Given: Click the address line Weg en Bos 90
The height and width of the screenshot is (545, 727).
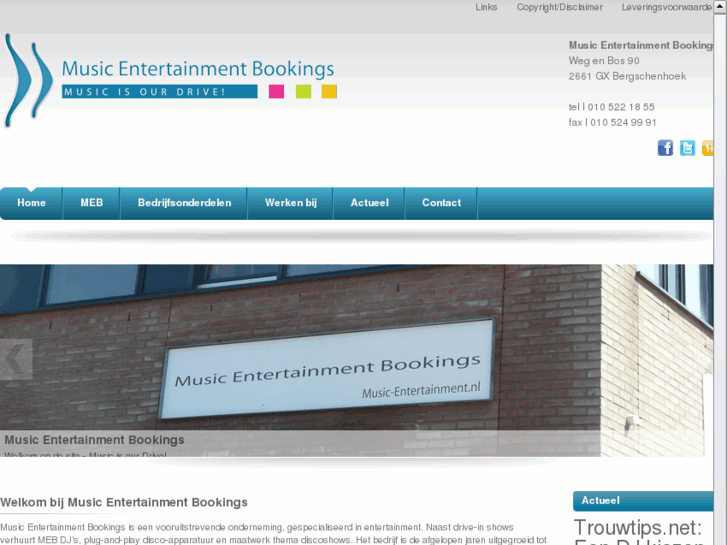Looking at the screenshot, I should coord(604,61).
